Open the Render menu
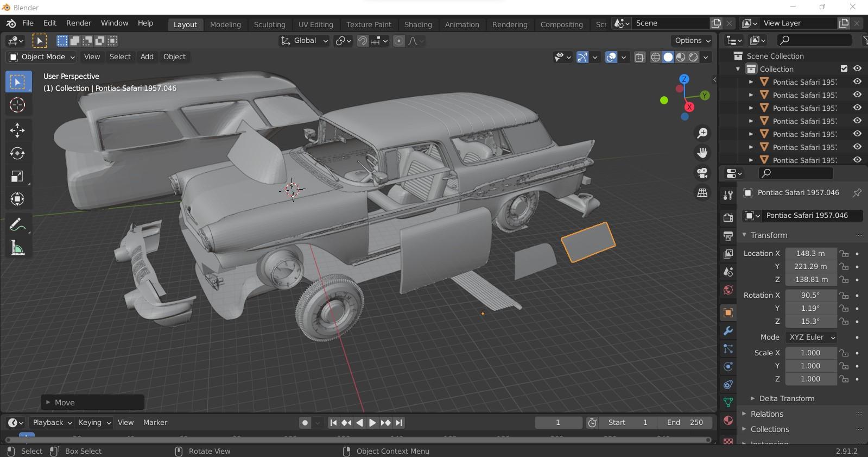 tap(79, 23)
